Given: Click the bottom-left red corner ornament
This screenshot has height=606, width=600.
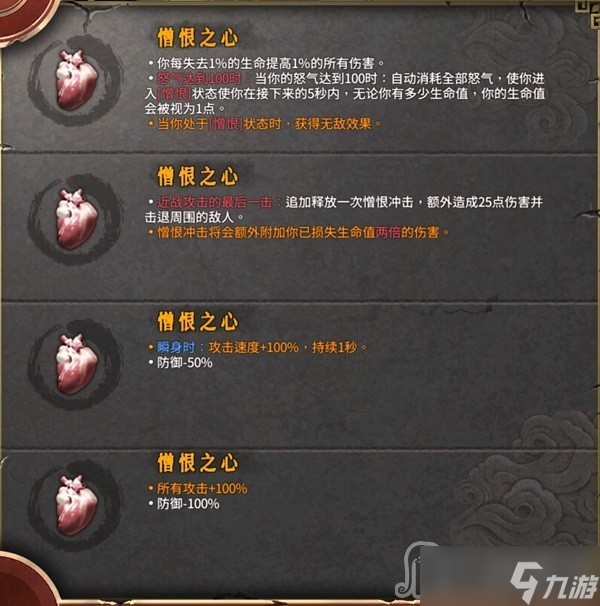Looking at the screenshot, I should point(24,580).
